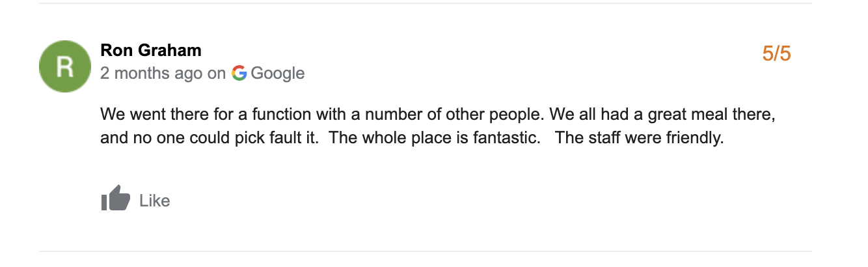Click the letter R inside the avatar
The width and height of the screenshot is (868, 267).
tap(64, 66)
